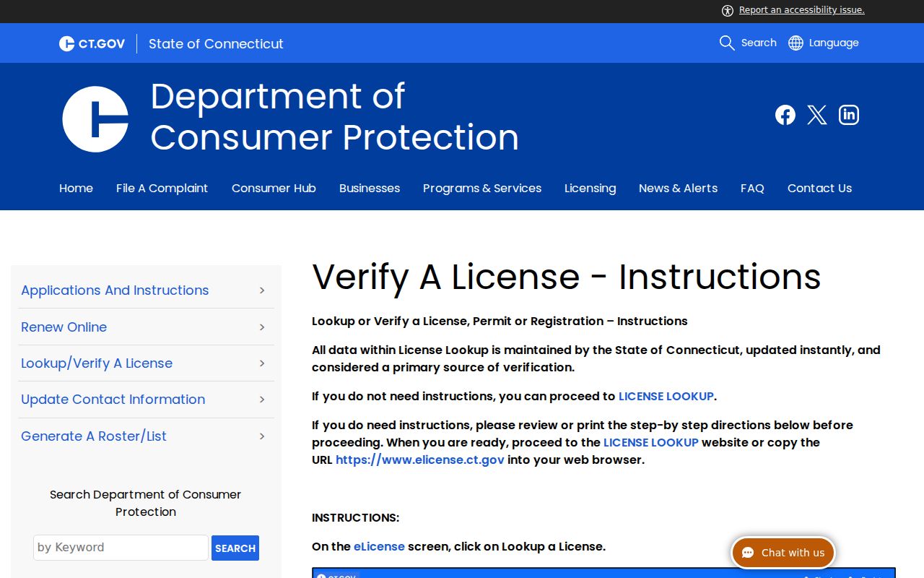Image resolution: width=924 pixels, height=578 pixels.
Task: Click the accessibility person icon
Action: click(x=728, y=10)
